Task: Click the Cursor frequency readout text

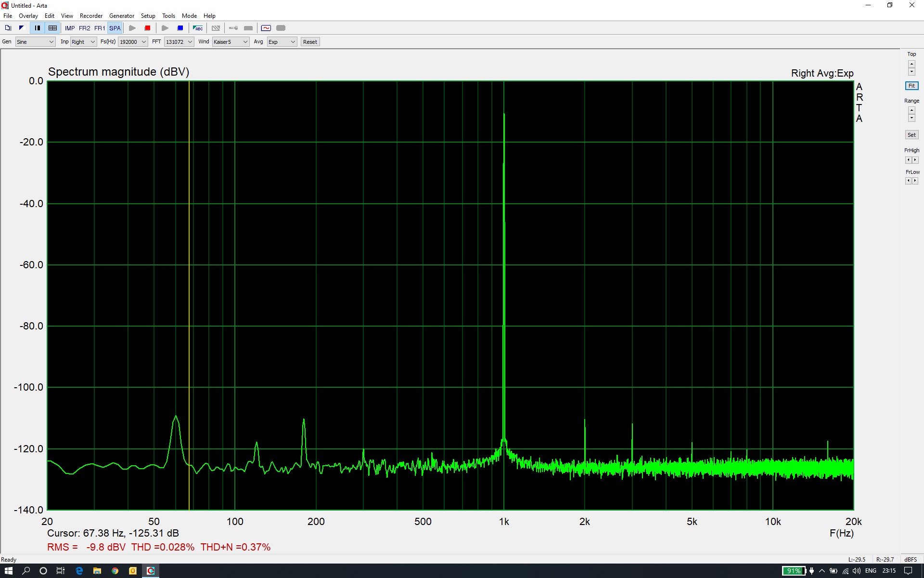Action: coord(113,533)
